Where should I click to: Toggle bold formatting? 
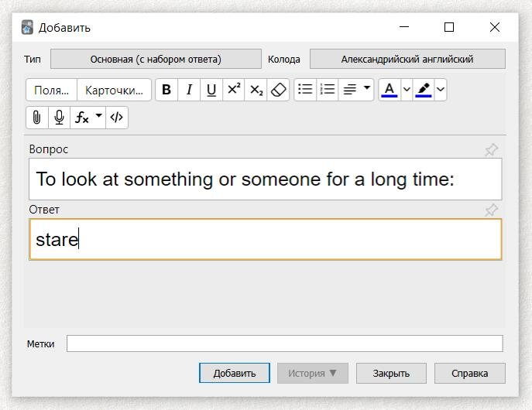tap(166, 90)
